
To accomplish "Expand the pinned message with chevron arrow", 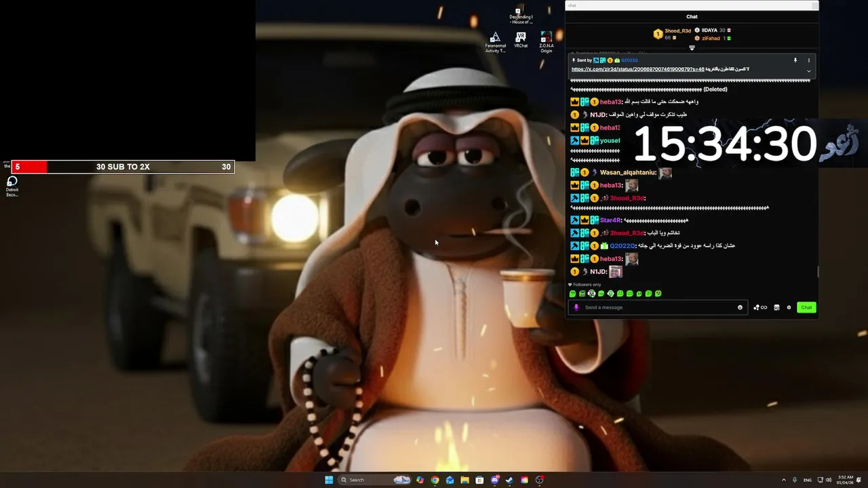I will 809,70.
